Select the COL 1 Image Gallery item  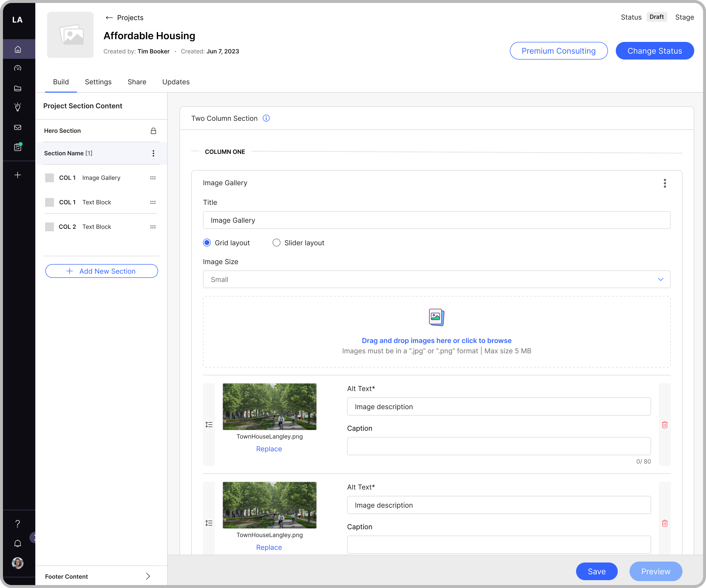click(101, 178)
